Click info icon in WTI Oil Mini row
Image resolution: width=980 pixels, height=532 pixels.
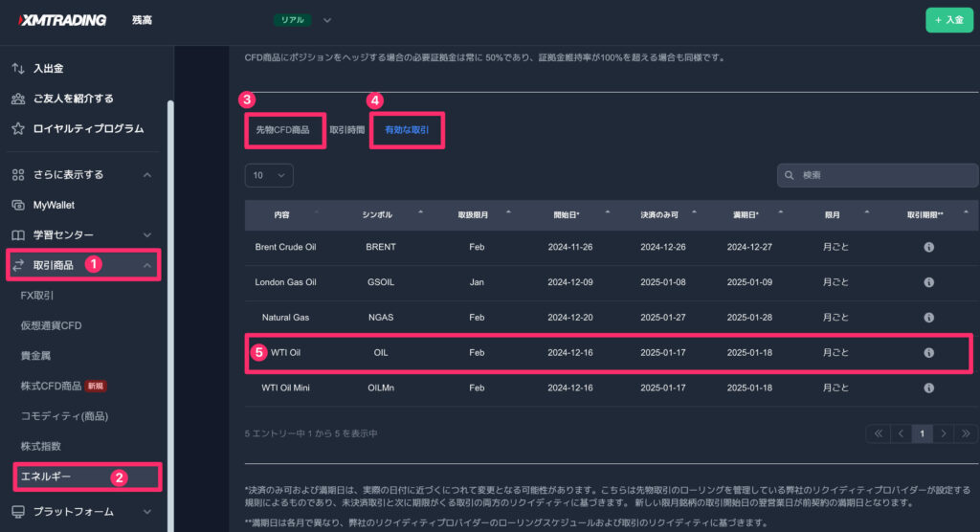click(x=928, y=388)
